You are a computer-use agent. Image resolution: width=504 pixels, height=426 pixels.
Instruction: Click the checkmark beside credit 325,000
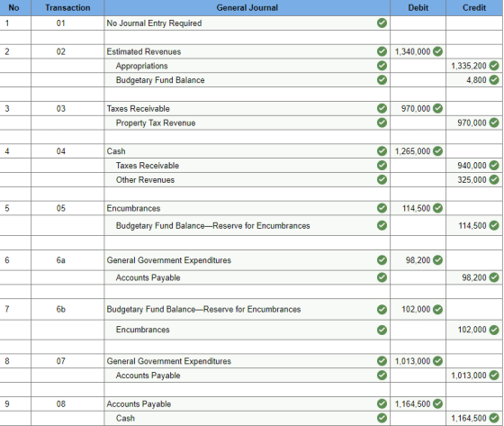[494, 179]
